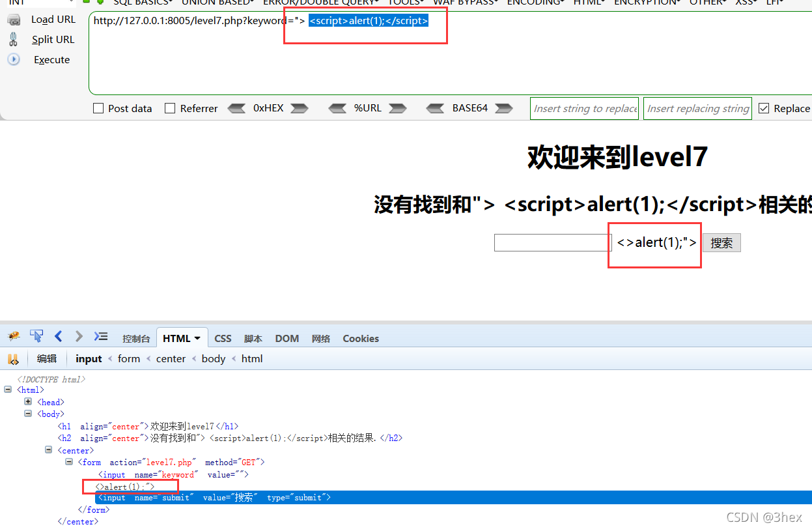Enable the Post data checkbox
Viewport: 812px width, 529px height.
tap(98, 108)
